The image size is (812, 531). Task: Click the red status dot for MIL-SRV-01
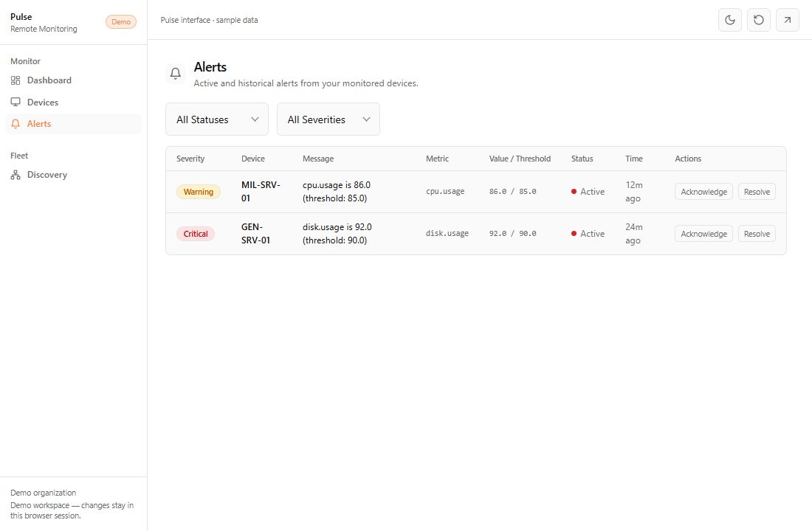[574, 192]
